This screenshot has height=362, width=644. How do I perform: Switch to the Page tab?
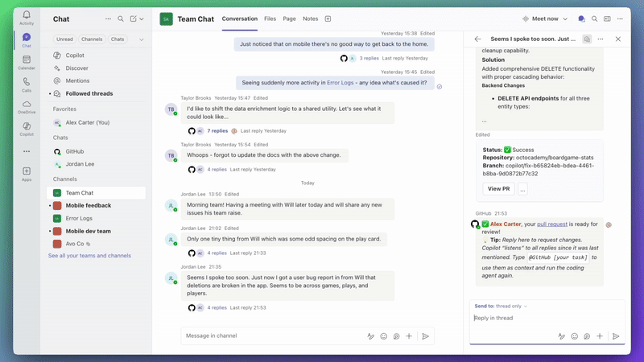point(289,19)
